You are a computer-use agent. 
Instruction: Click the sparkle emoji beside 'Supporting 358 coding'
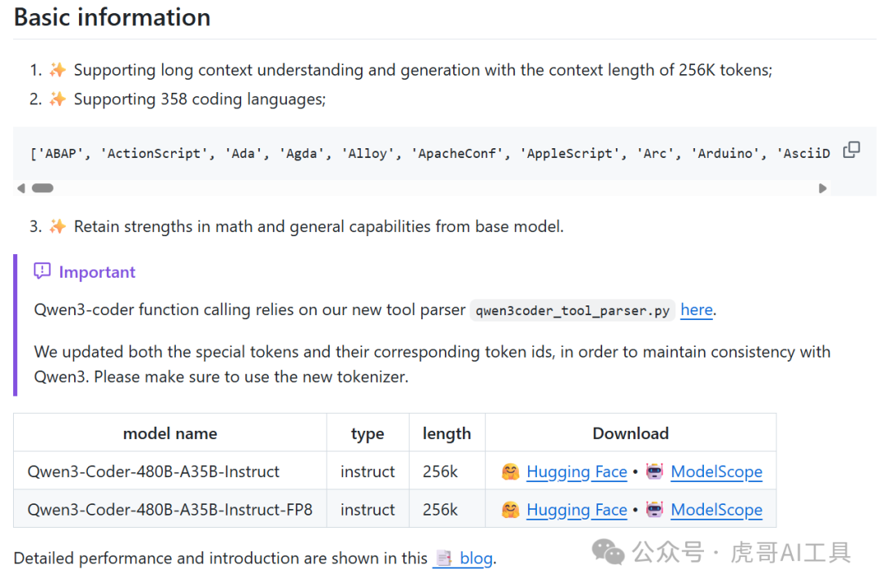(57, 99)
